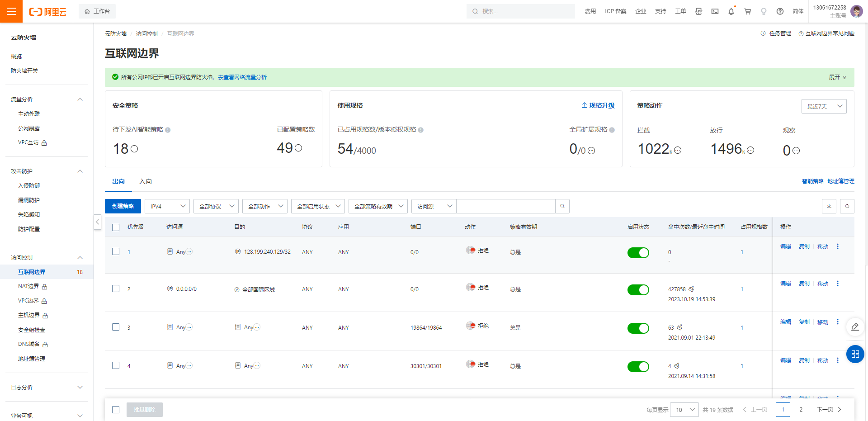Click the access source search input field

506,206
